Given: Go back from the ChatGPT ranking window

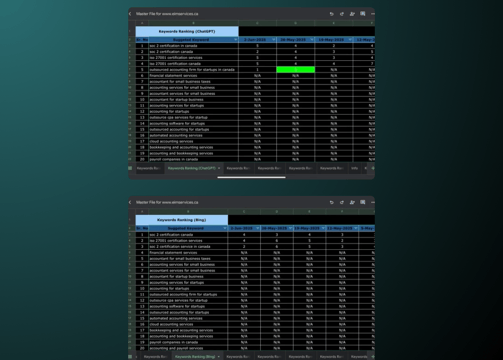Looking at the screenshot, I should [130, 14].
